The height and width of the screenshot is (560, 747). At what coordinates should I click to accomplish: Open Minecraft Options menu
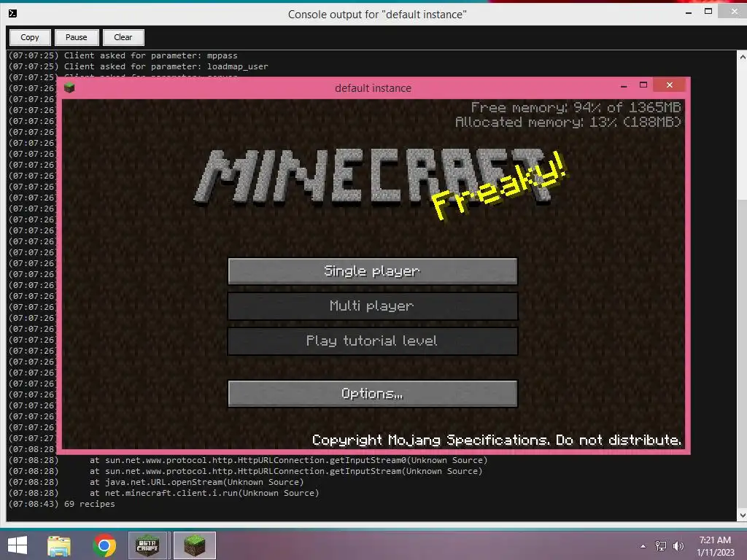tap(373, 393)
